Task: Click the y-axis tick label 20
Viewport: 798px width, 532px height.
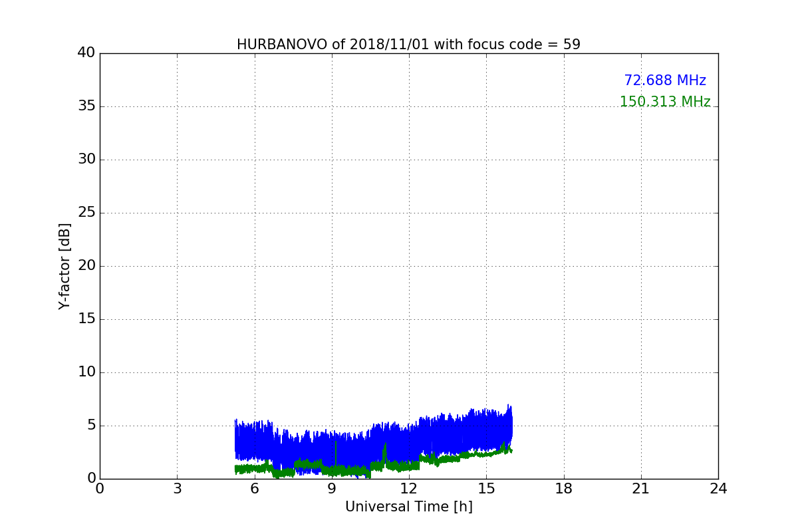Action: (x=86, y=266)
